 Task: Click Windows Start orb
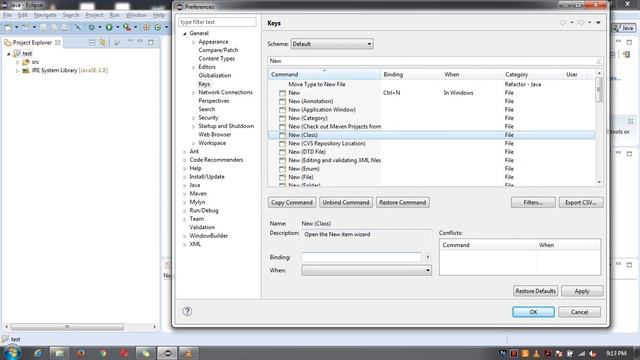click(12, 353)
